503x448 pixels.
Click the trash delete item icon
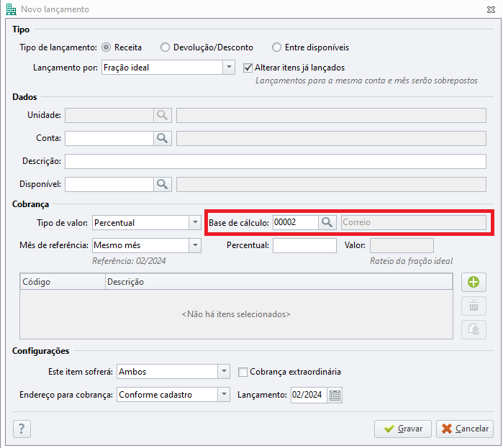tap(473, 306)
